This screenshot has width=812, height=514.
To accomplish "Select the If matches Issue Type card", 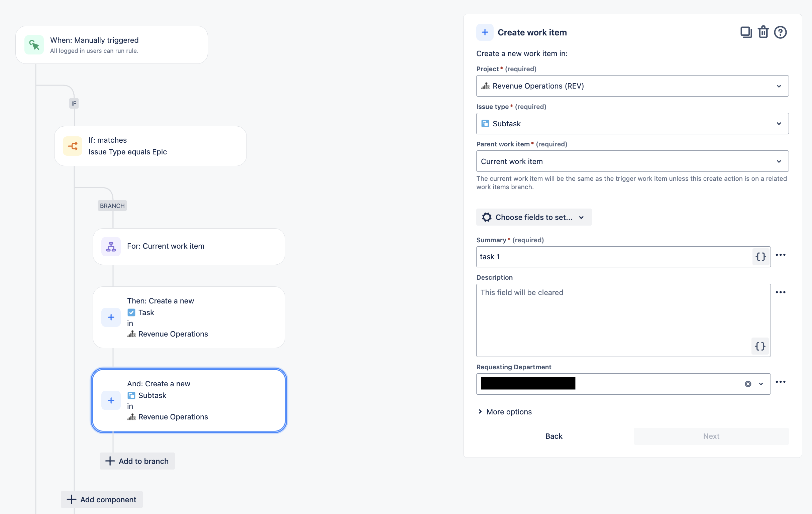I will pyautogui.click(x=150, y=146).
